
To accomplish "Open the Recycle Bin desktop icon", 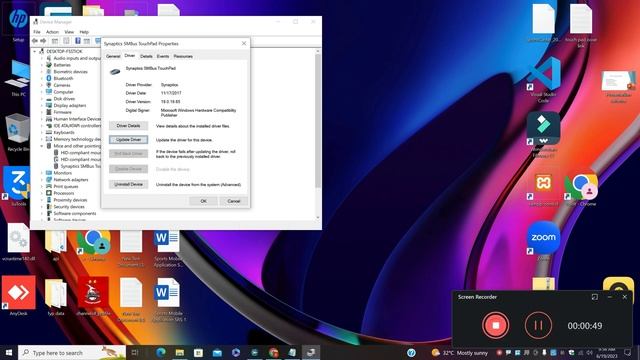I will 18,133.
